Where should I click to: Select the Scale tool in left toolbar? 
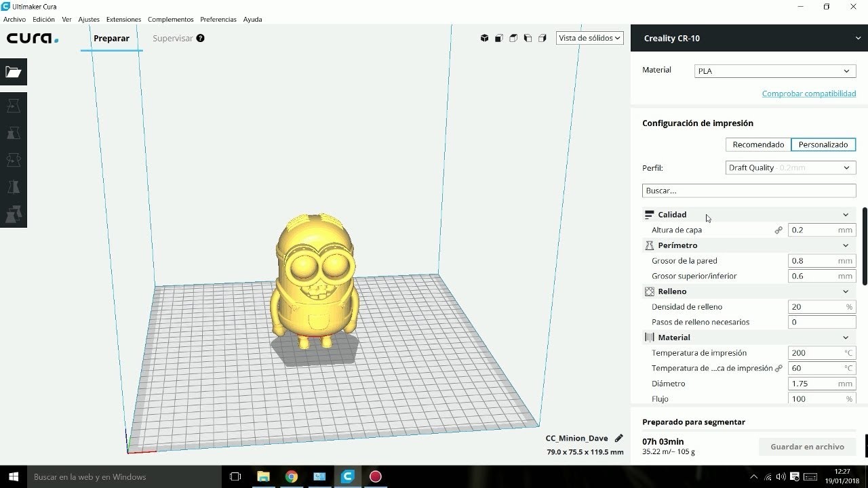13,133
